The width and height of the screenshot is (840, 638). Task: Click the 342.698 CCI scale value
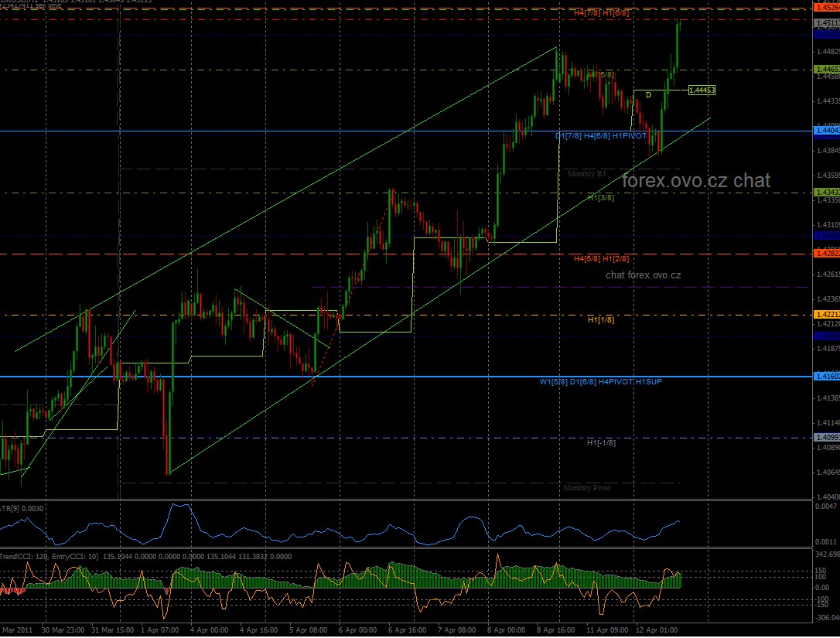click(x=828, y=554)
